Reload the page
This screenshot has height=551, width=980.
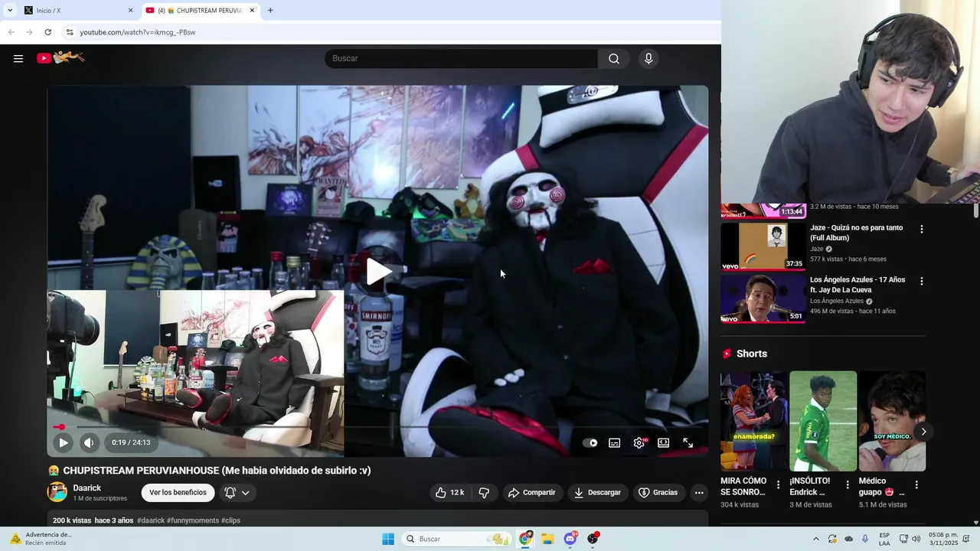47,32
